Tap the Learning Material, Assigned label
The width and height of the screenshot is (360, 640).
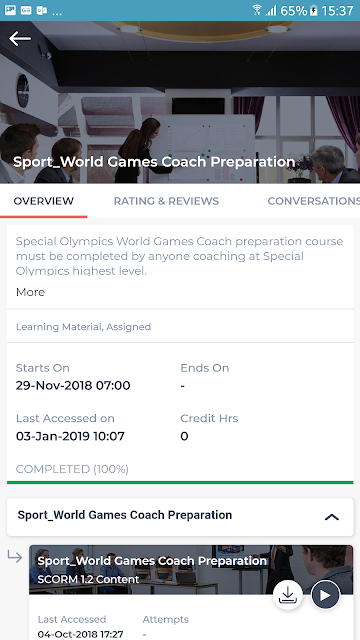(83, 327)
